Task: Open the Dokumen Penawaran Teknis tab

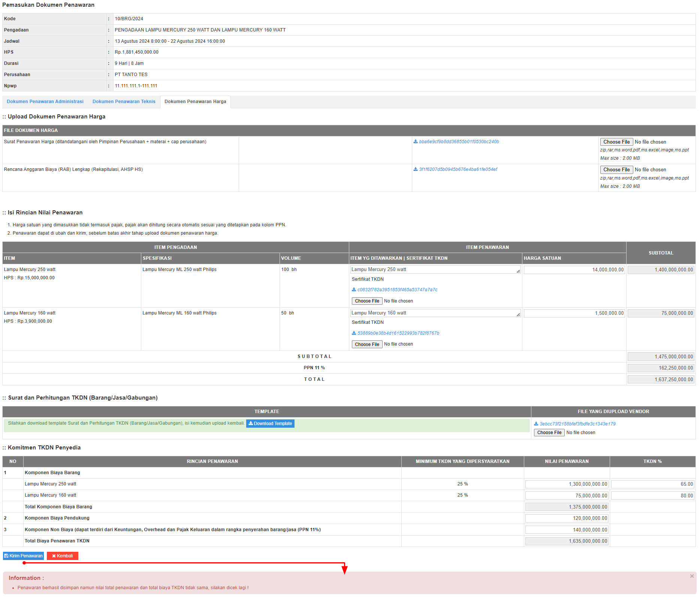Action: (x=124, y=102)
